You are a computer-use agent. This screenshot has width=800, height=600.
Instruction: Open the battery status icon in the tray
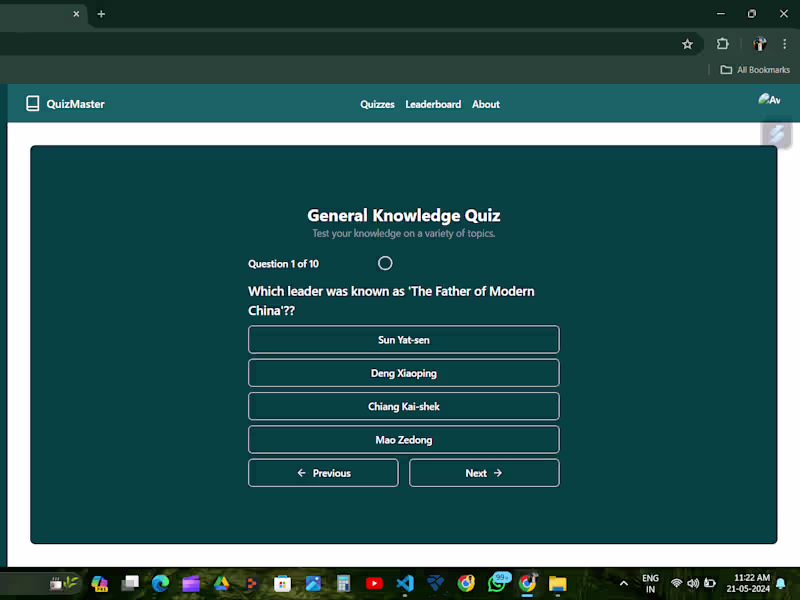(x=710, y=583)
